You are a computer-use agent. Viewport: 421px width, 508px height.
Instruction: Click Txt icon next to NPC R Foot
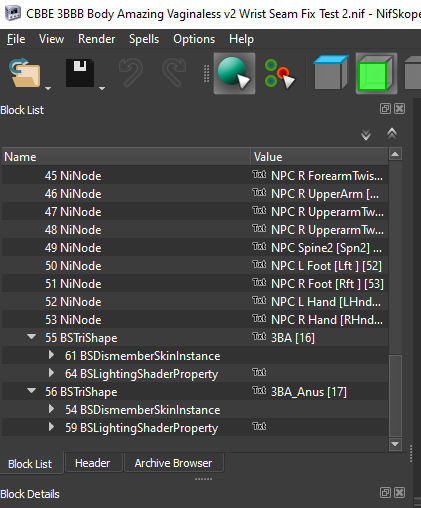[x=259, y=282]
